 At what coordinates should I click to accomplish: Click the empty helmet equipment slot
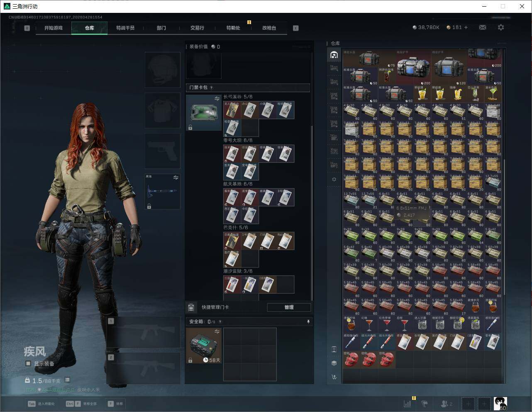pos(162,69)
